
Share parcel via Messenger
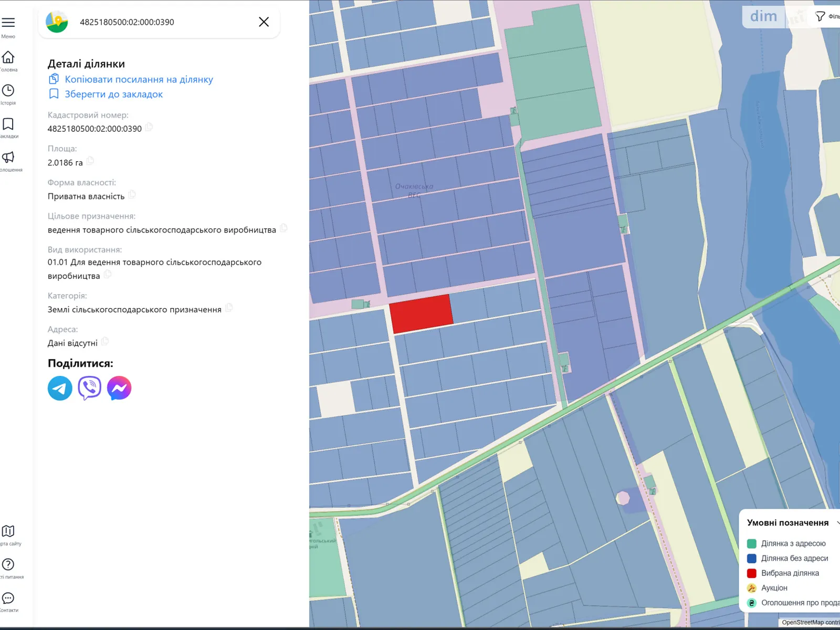119,388
